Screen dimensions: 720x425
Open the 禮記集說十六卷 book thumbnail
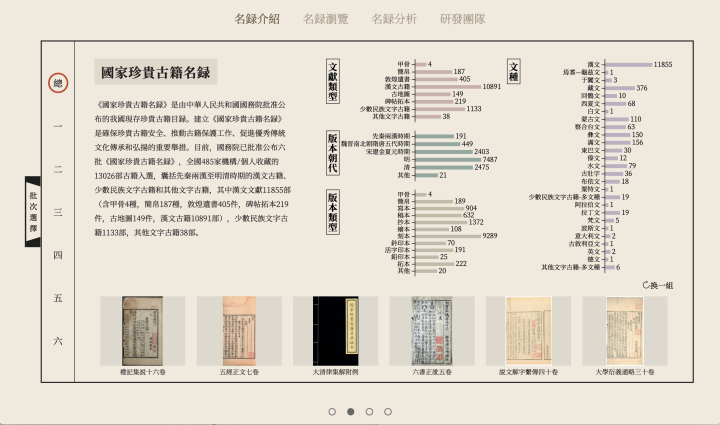[141, 330]
